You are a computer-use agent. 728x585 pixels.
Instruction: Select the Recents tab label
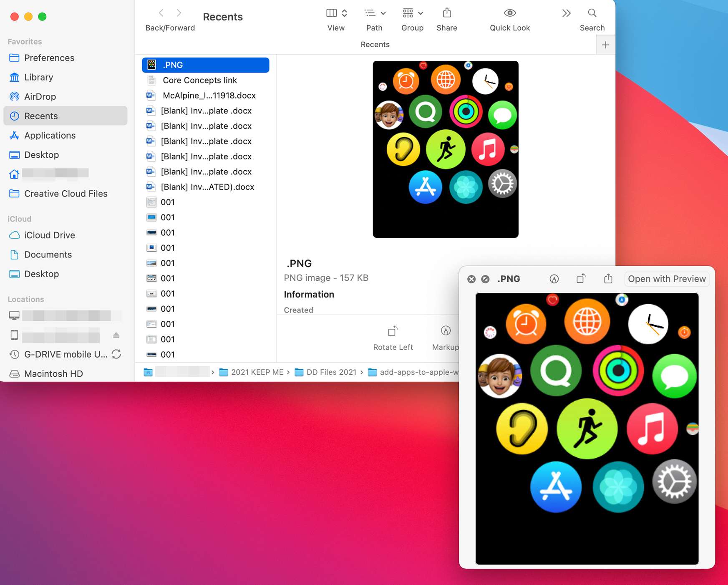click(375, 45)
